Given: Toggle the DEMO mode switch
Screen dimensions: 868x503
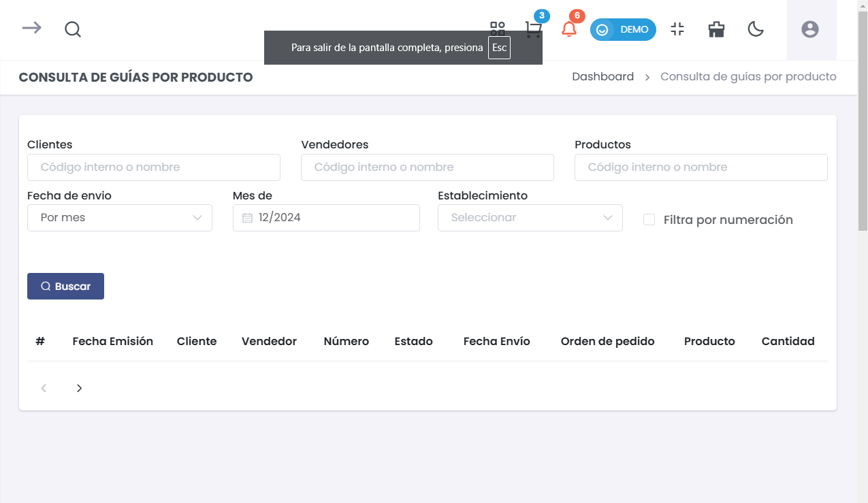Looking at the screenshot, I should (x=623, y=30).
